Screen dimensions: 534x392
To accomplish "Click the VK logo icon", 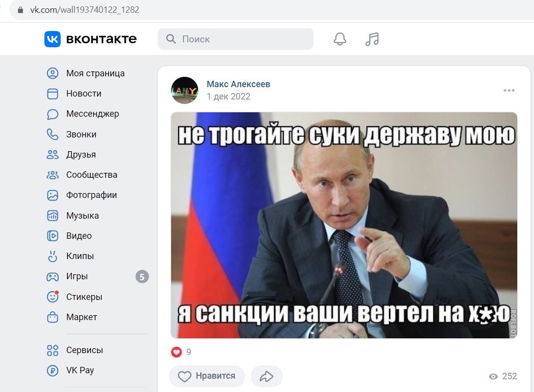I will pyautogui.click(x=52, y=39).
